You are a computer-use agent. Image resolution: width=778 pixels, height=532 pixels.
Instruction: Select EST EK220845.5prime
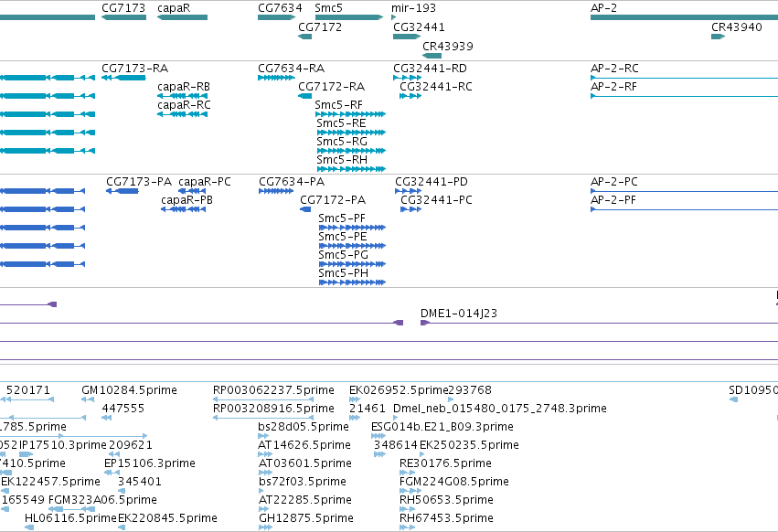(122, 528)
